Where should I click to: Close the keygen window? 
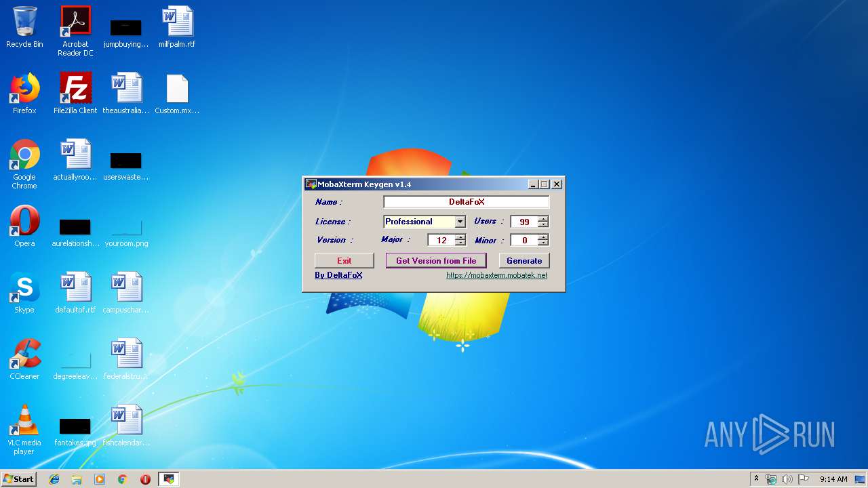(x=557, y=184)
